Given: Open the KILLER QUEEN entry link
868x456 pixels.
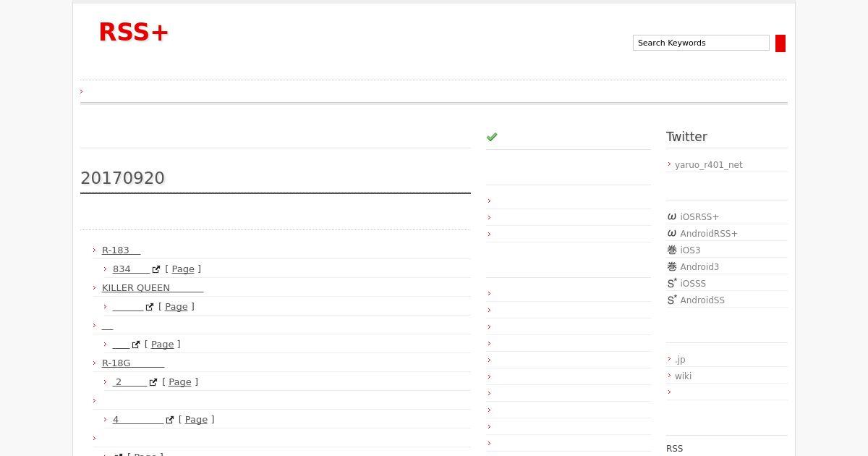Looking at the screenshot, I should (x=153, y=287).
